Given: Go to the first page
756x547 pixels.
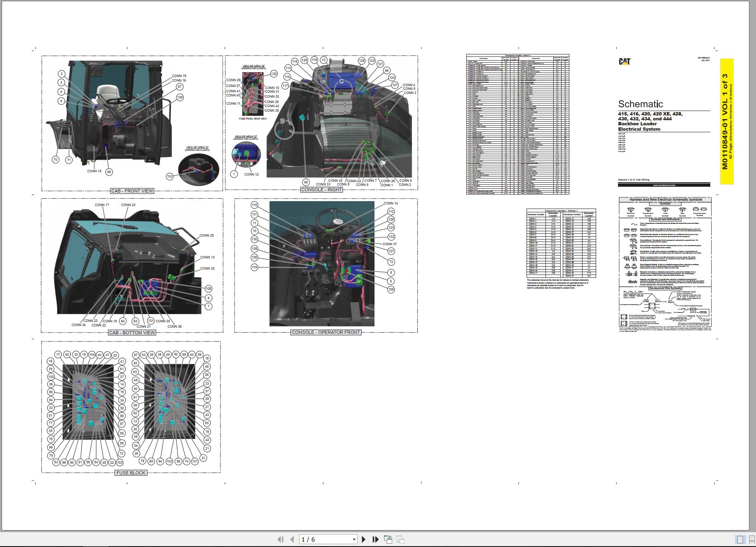Looking at the screenshot, I should [x=281, y=539].
